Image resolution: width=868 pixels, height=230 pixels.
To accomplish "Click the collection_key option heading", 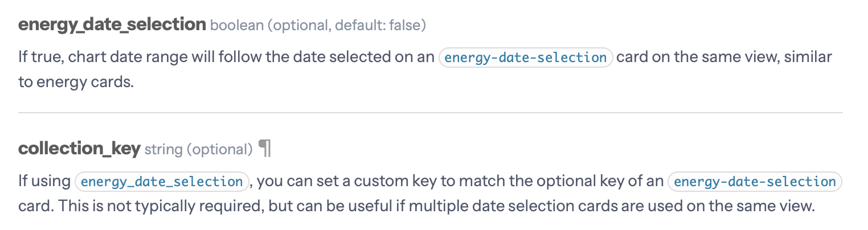I will [79, 149].
